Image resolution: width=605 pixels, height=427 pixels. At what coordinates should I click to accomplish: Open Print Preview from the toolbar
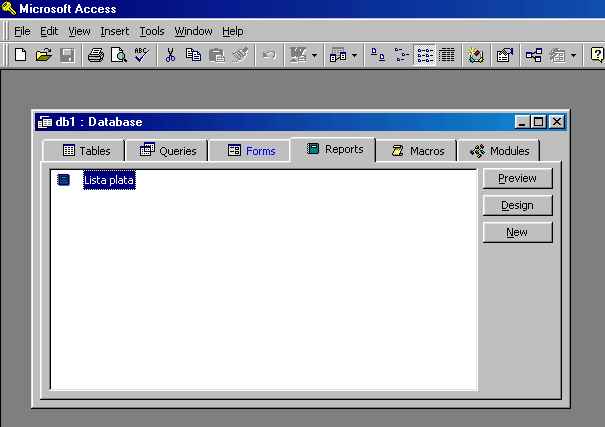(x=118, y=56)
